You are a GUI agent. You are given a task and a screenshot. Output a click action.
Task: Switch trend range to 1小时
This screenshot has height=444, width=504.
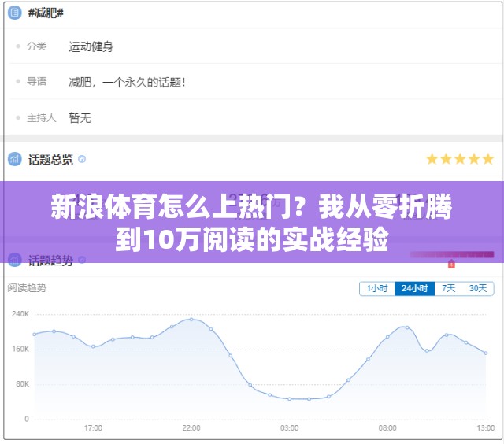click(377, 288)
